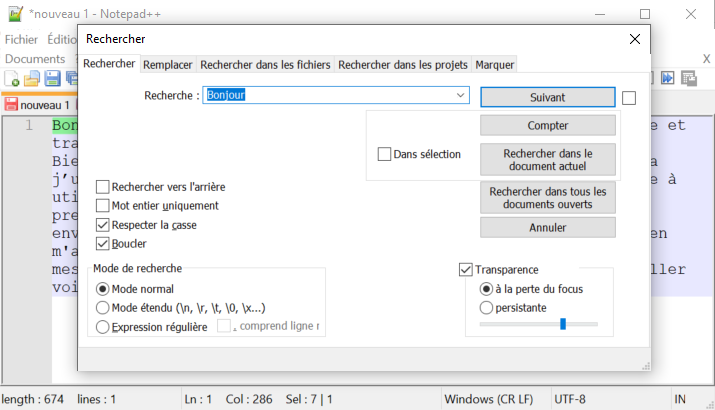Disable the Transparence checkbox
The width and height of the screenshot is (715, 410).
[465, 269]
